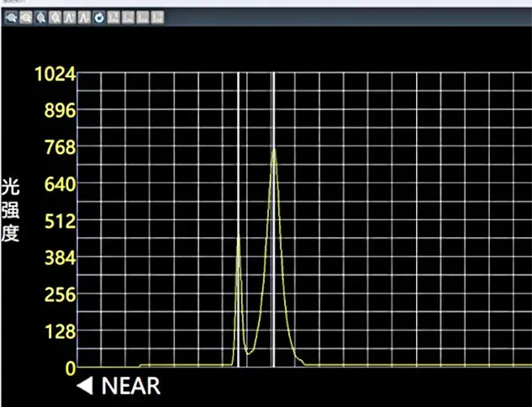Click the last chart icon in the toolbar
This screenshot has width=532, height=407.
[x=157, y=18]
